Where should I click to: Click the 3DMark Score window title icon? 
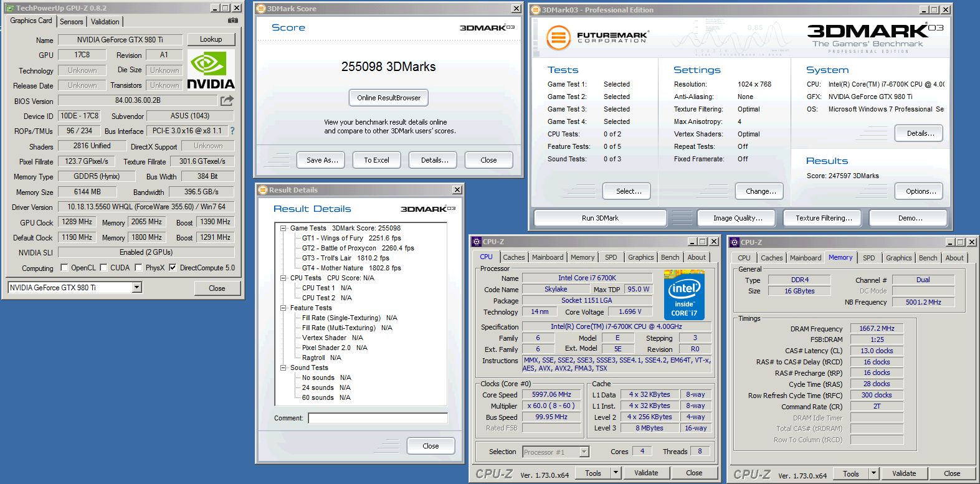pyautogui.click(x=262, y=9)
